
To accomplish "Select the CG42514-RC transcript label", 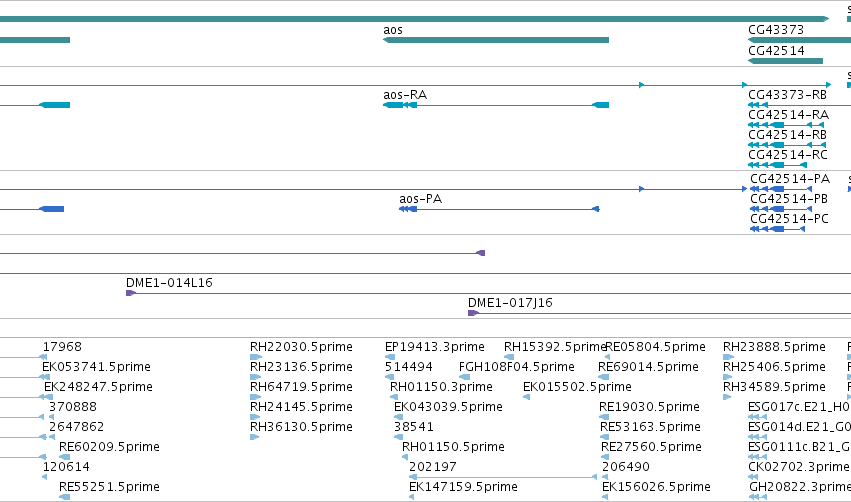I will [788, 155].
